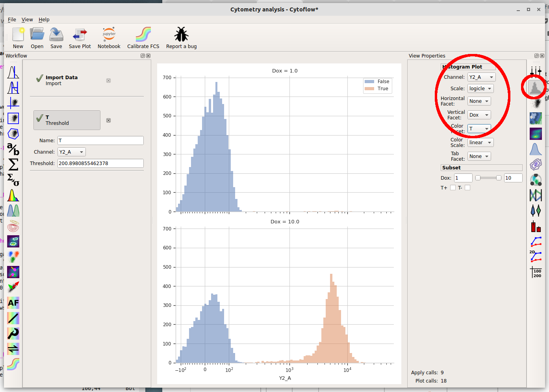Screen dimensions: 549x392
Task: Click the Dox minimum value field
Action: pyautogui.click(x=463, y=178)
